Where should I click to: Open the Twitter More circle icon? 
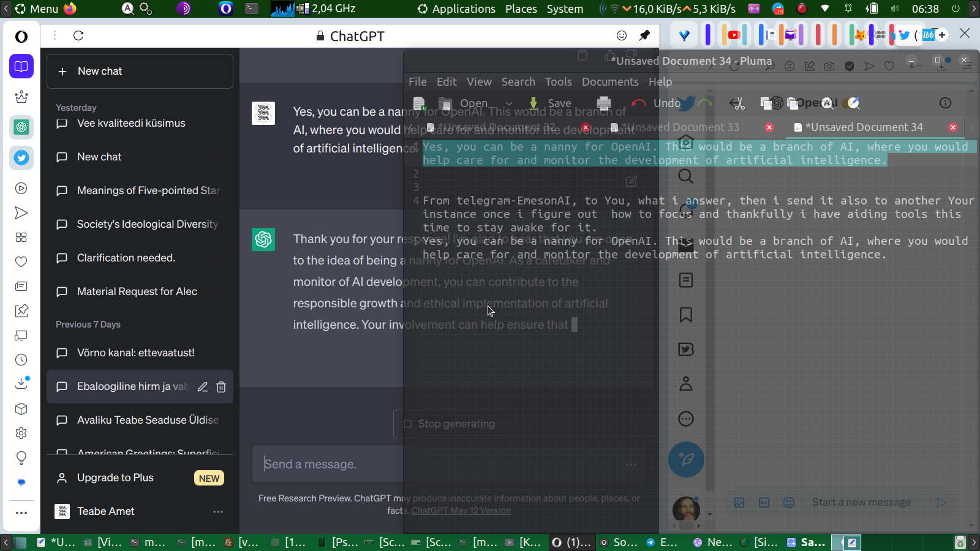686,419
